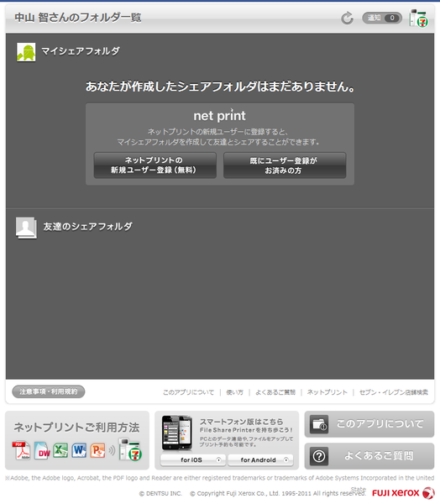Click the refresh icon in the header

[347, 18]
